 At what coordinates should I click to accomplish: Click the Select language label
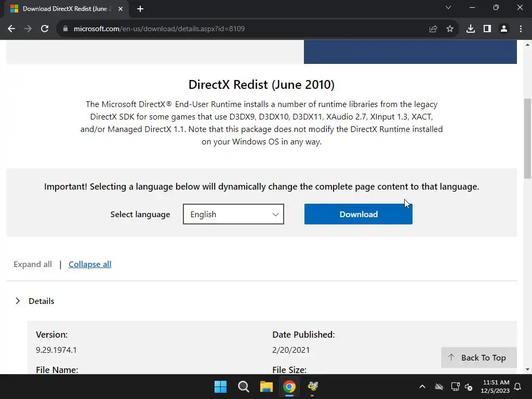coord(140,215)
